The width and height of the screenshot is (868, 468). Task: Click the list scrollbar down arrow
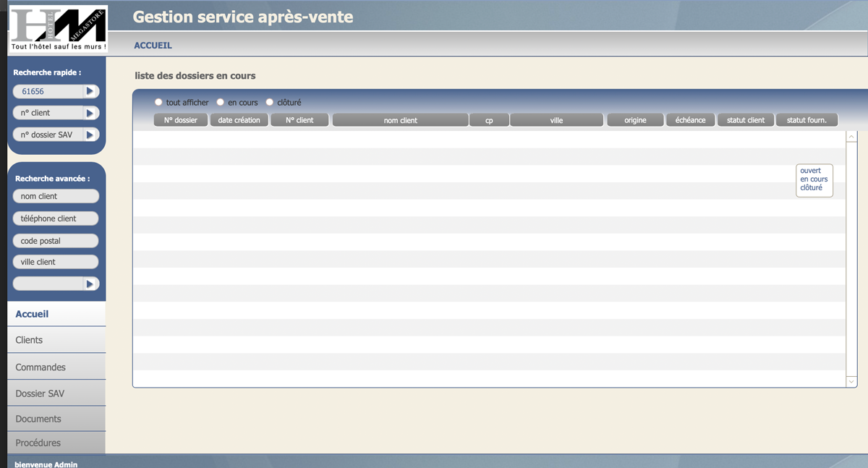tap(851, 381)
